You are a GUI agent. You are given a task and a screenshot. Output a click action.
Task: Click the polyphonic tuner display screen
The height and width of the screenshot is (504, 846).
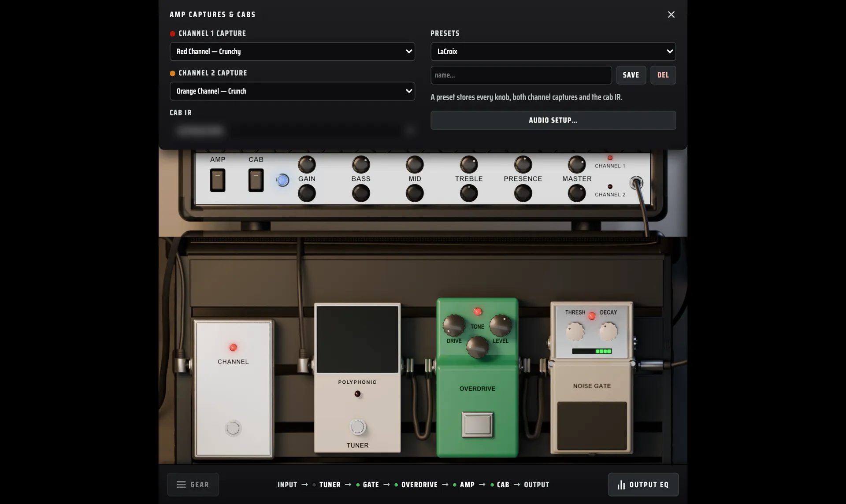point(357,339)
